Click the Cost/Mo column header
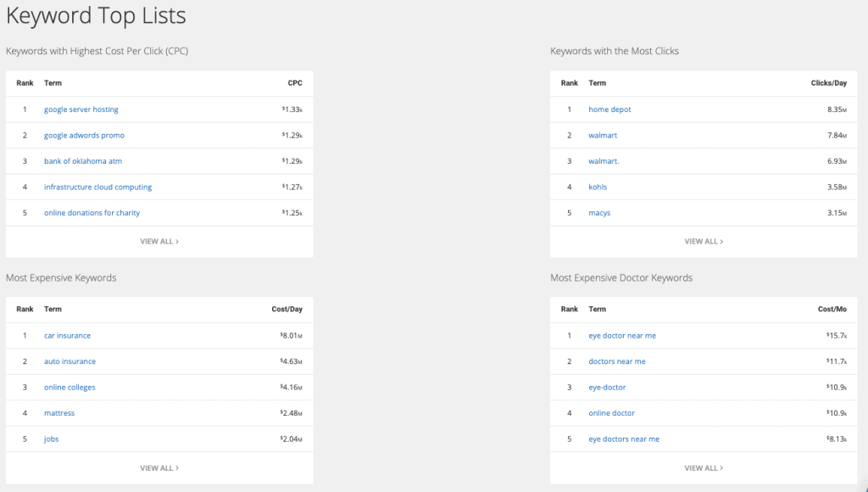The width and height of the screenshot is (868, 492). point(832,309)
